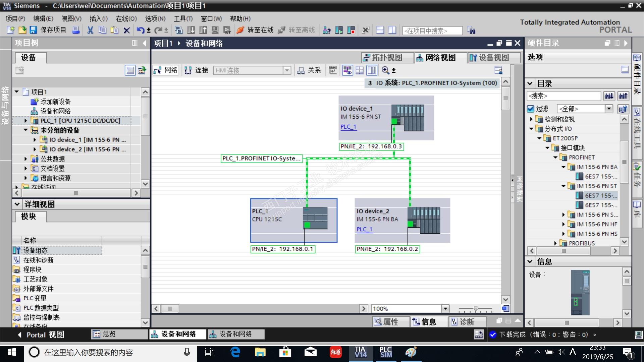Click the Undo arrow icon
This screenshot has height=362, width=644.
point(140,30)
